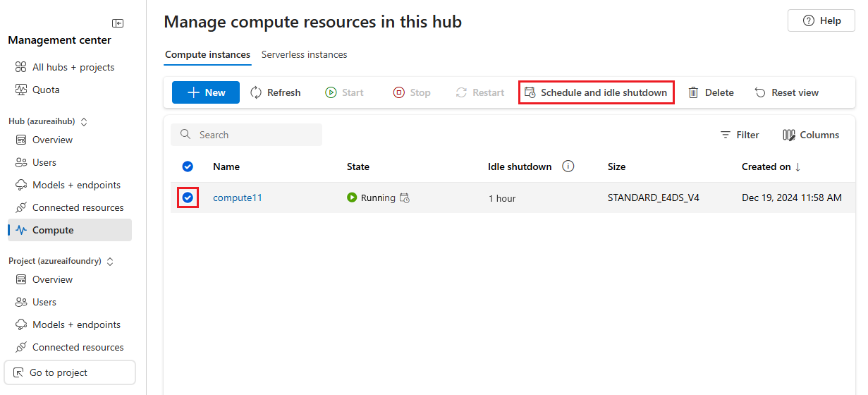Click the Refresh icon in toolbar
Image resolution: width=868 pixels, height=395 pixels.
click(256, 92)
